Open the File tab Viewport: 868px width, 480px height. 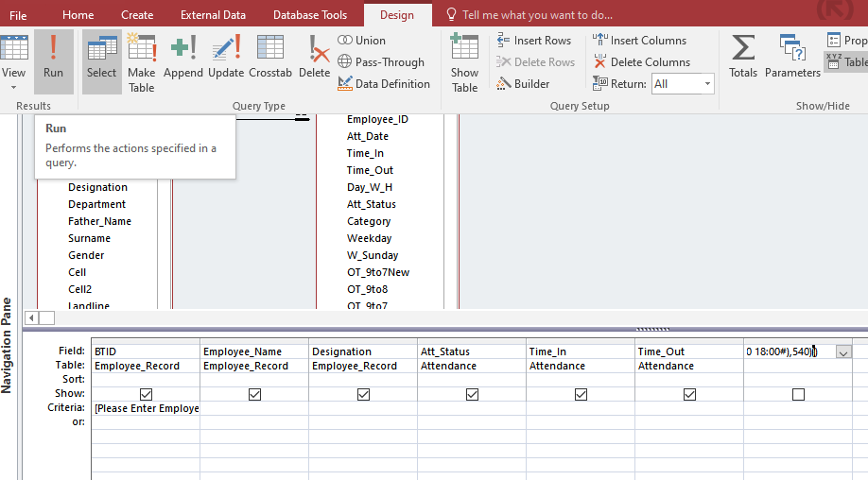coord(18,15)
